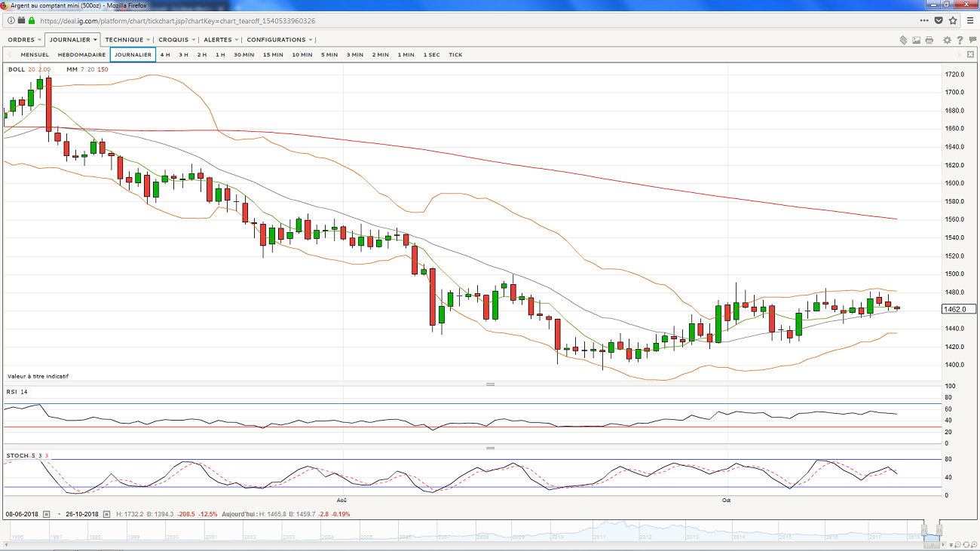Click the feedback speech bubble icon

971,40
